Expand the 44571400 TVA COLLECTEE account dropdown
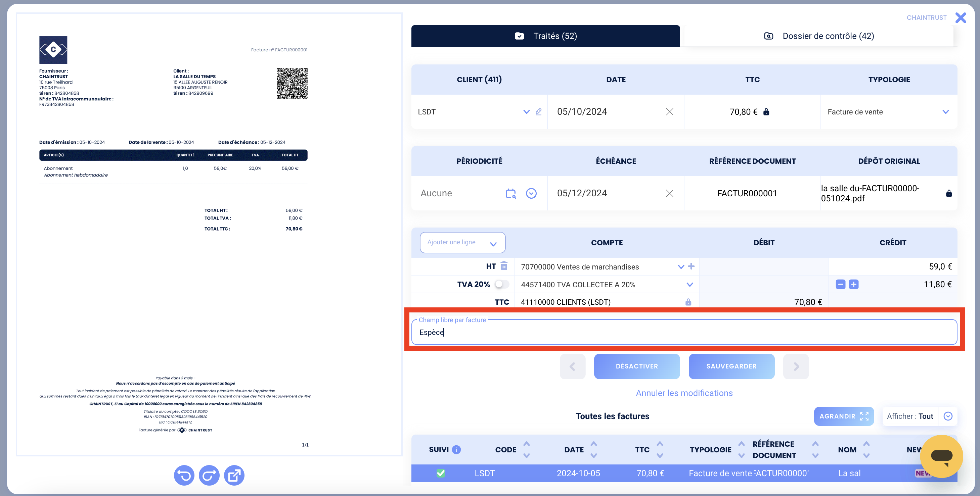 point(690,284)
